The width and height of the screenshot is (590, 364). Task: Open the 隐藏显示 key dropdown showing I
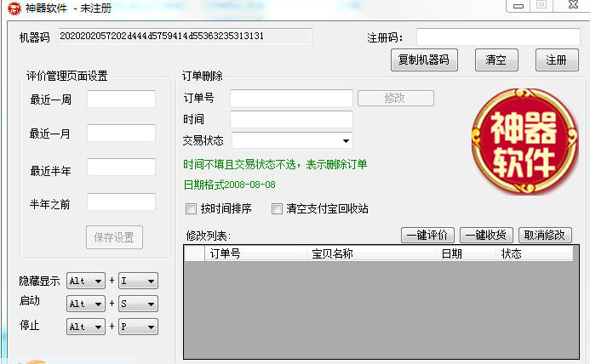(138, 281)
